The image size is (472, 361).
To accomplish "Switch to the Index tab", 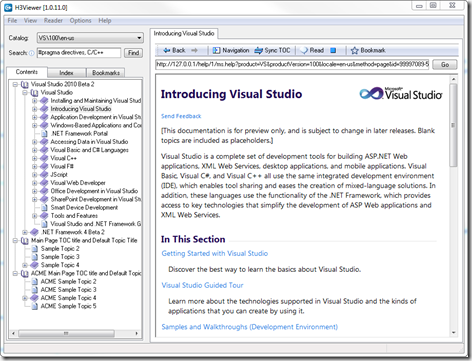I will 66,73.
